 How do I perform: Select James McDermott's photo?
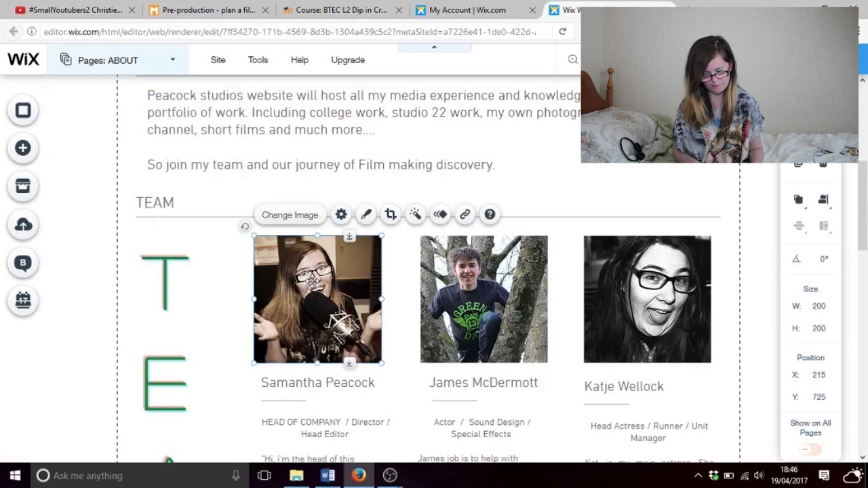pyautogui.click(x=484, y=299)
